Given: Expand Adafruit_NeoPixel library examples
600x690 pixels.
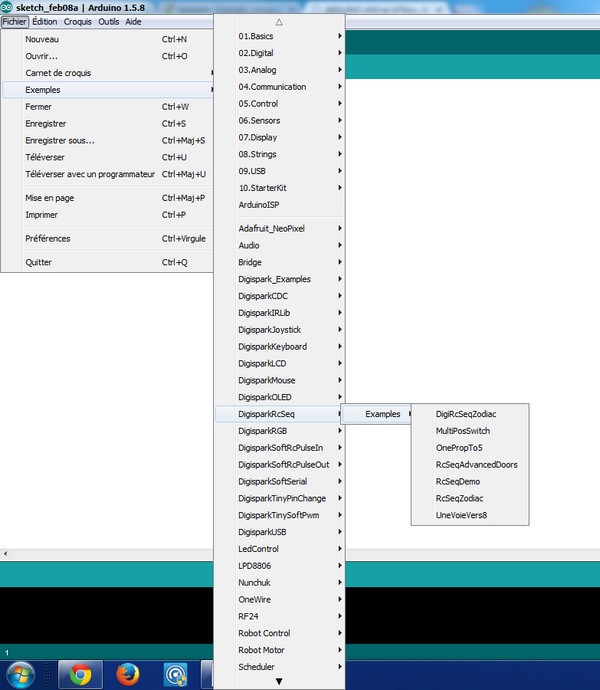Looking at the screenshot, I should point(280,228).
